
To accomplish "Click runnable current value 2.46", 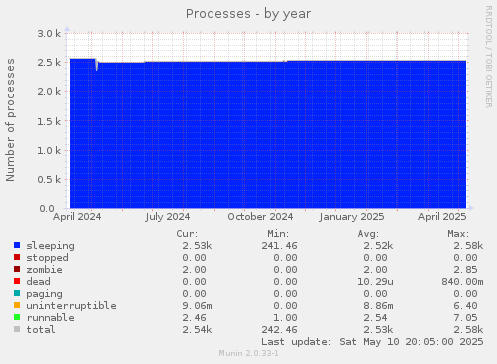I will [x=194, y=318].
